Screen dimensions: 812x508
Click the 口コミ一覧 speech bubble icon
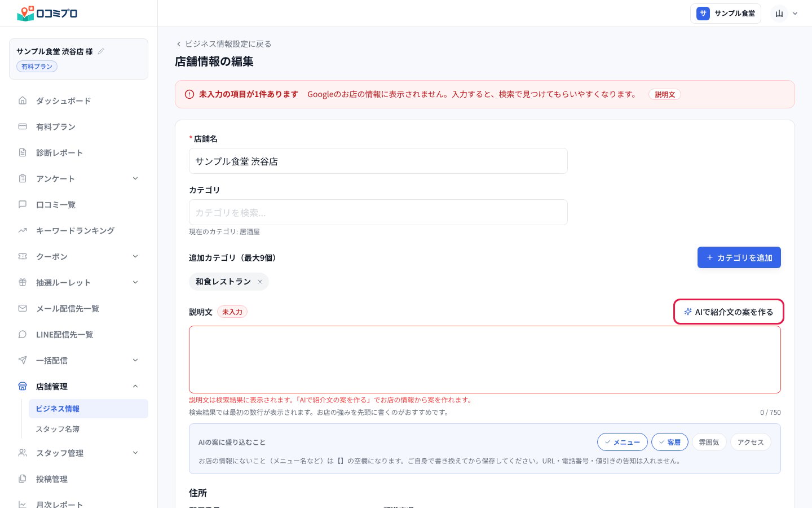tap(23, 204)
